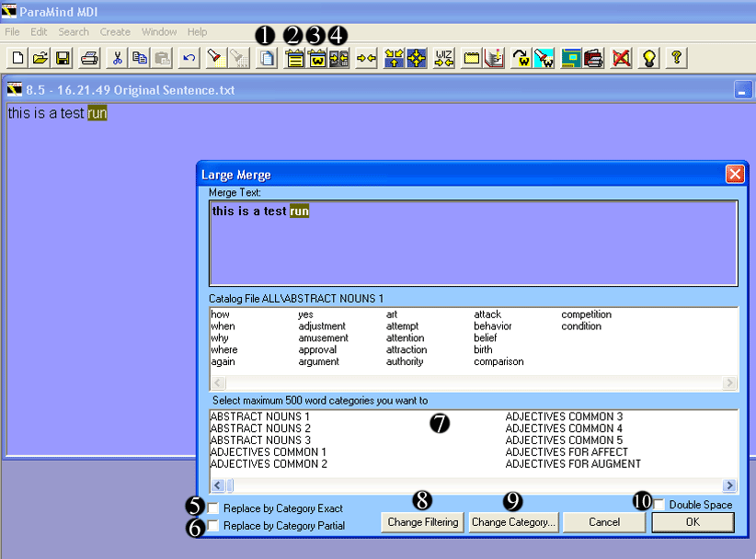Click the book with pencil icon
This screenshot has width=756, height=559.
click(494, 58)
